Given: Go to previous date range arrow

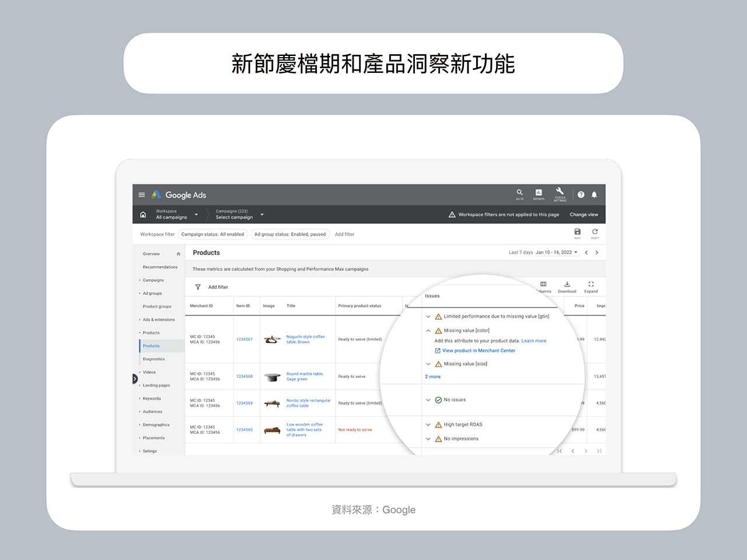Looking at the screenshot, I should point(586,253).
